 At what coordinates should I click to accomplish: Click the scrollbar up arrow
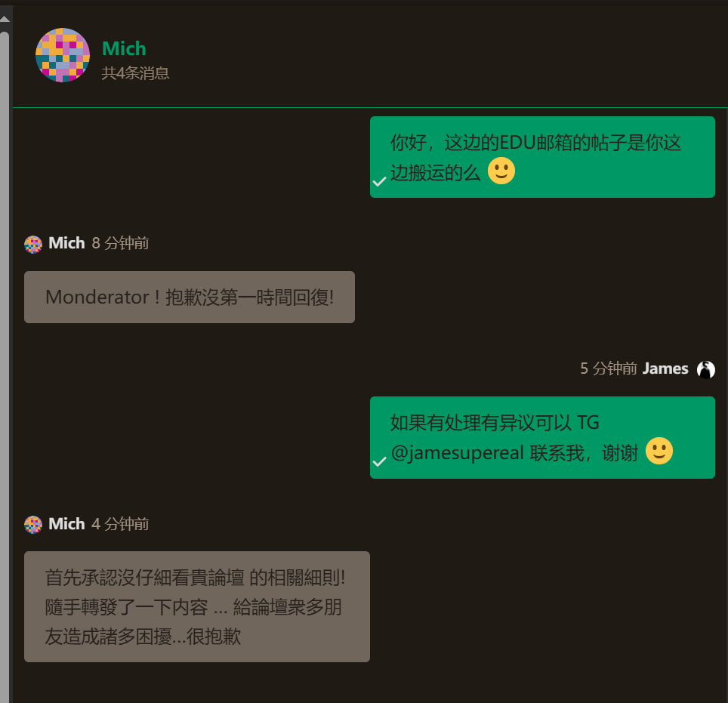click(x=5, y=19)
